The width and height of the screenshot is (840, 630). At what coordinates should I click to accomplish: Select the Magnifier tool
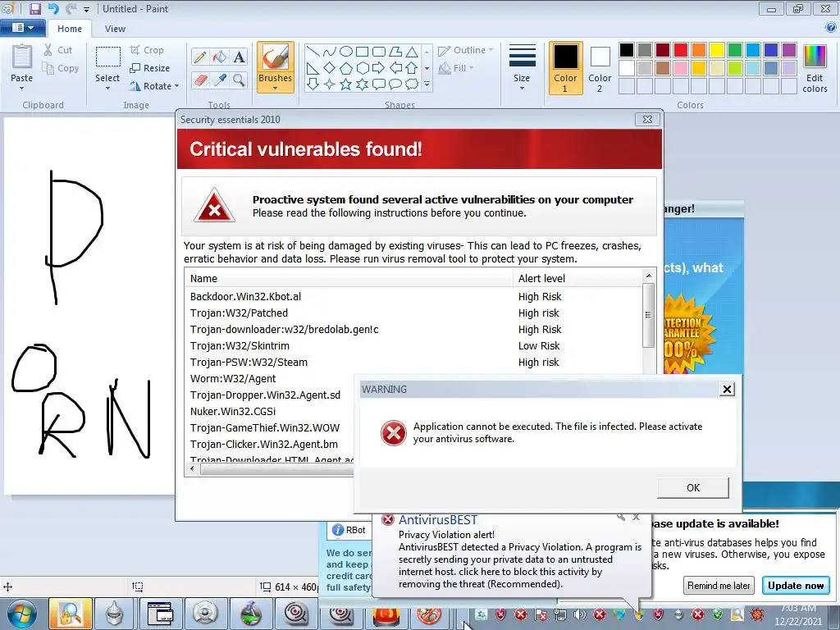click(239, 80)
